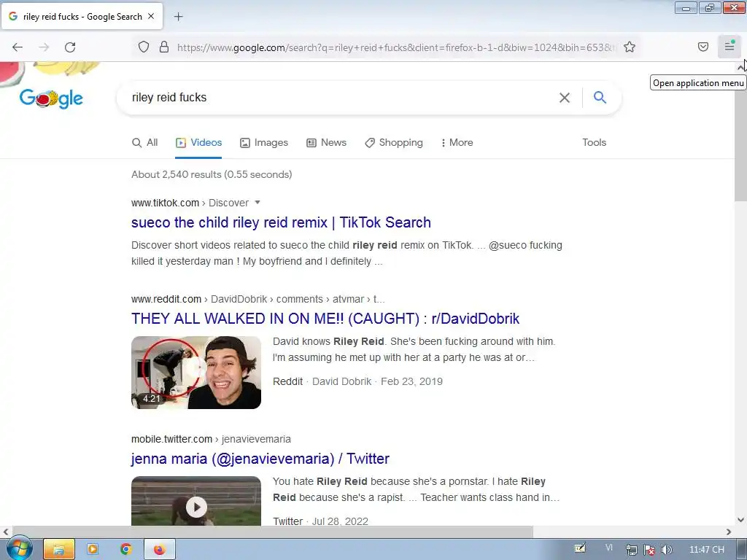Open the TikTok Search result link
This screenshot has height=560, width=747.
(281, 222)
